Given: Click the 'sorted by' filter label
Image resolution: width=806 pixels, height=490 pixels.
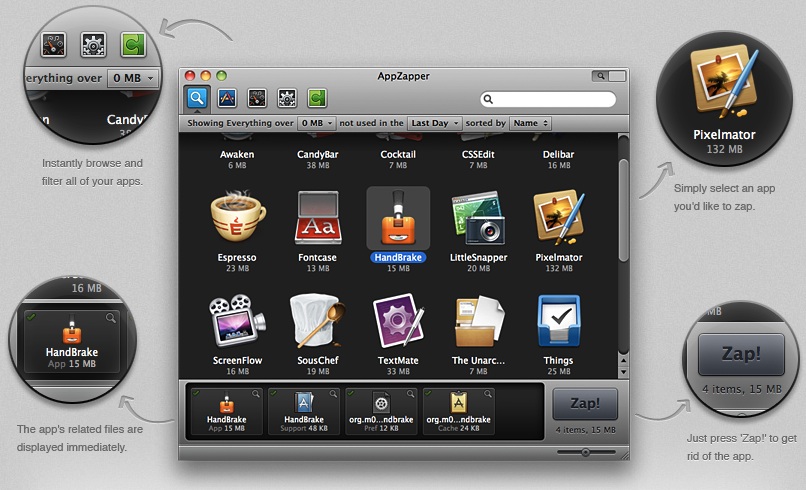Looking at the screenshot, I should 486,123.
